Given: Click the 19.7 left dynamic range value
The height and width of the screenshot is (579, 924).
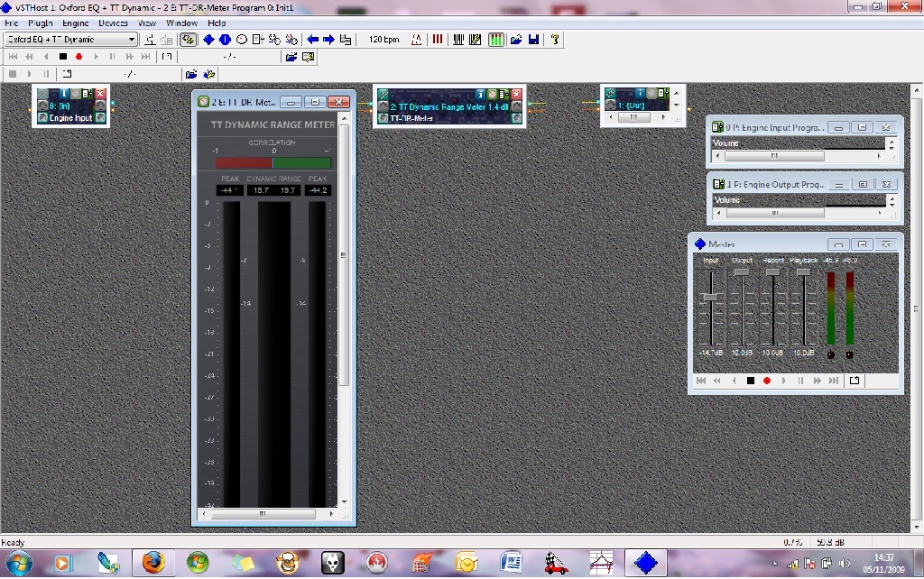Looking at the screenshot, I should [x=261, y=190].
